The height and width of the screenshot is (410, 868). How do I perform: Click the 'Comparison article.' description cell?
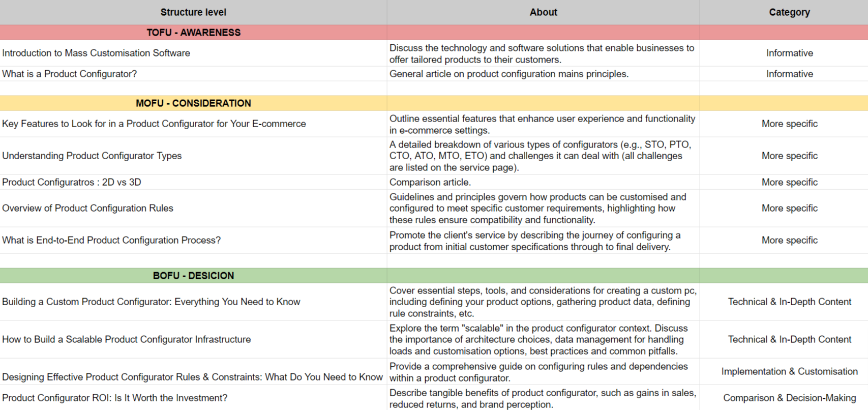[430, 182]
